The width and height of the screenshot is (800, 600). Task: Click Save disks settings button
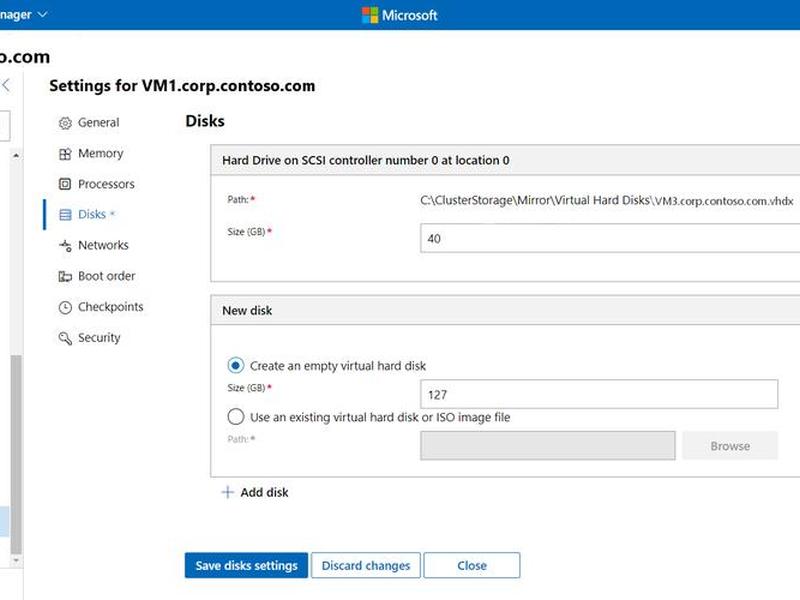tap(246, 565)
